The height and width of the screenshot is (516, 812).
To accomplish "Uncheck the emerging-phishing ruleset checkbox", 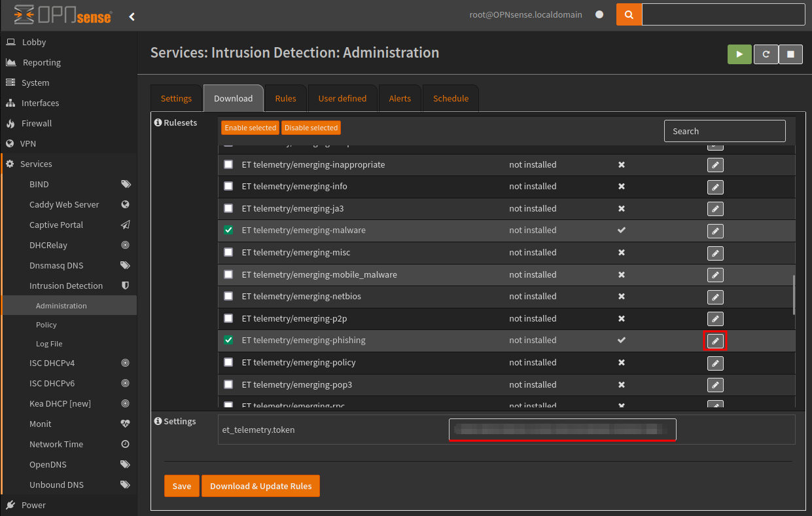I will click(228, 340).
